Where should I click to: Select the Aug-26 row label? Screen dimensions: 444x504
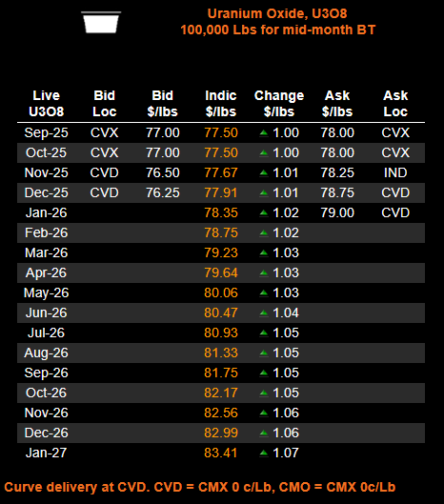pos(47,353)
